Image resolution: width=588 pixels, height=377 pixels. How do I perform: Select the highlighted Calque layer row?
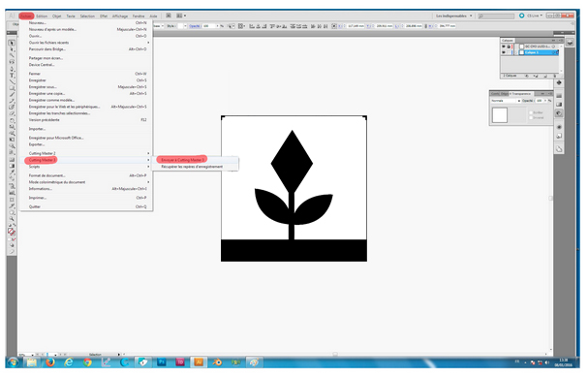[539, 52]
